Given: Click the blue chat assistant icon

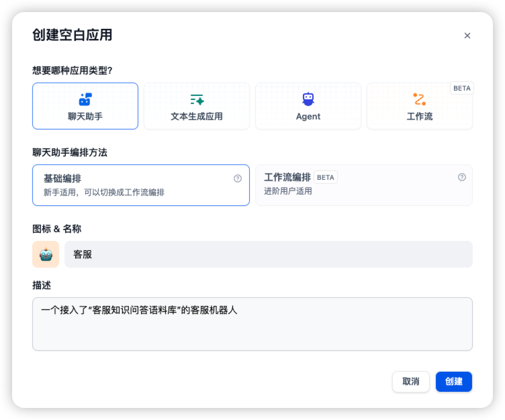Looking at the screenshot, I should tap(85, 99).
